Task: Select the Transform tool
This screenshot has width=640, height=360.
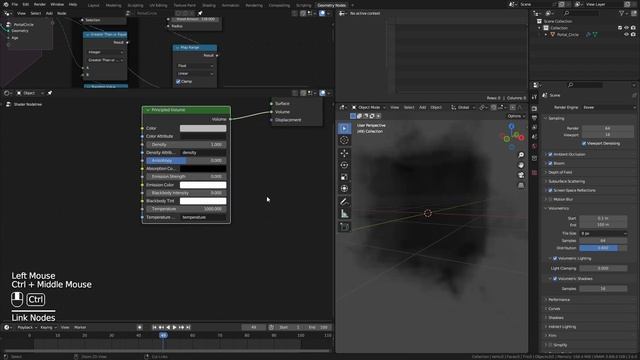Action: [344, 189]
